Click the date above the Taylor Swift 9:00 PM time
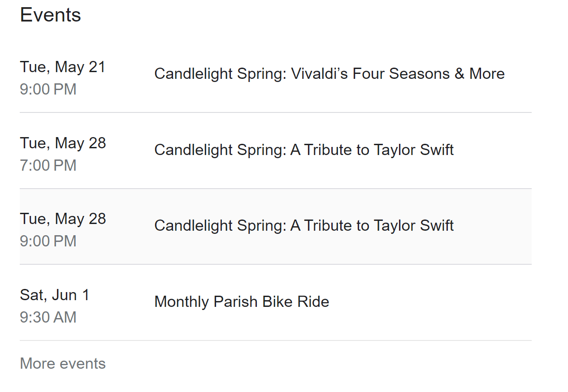The height and width of the screenshot is (392, 568). (63, 219)
